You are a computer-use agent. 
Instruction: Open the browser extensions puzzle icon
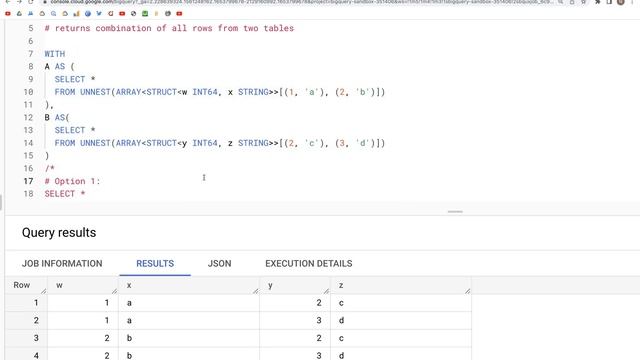[x=598, y=2]
